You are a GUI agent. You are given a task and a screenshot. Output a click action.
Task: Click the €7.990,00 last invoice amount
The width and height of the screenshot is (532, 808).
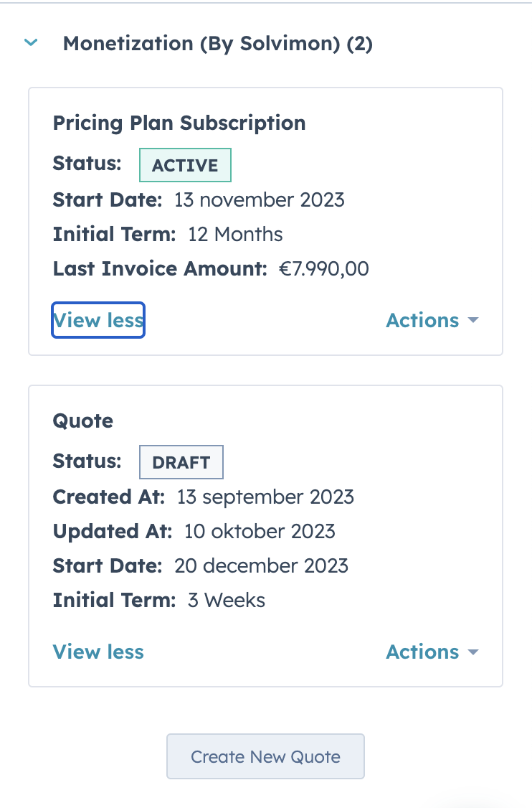[323, 269]
